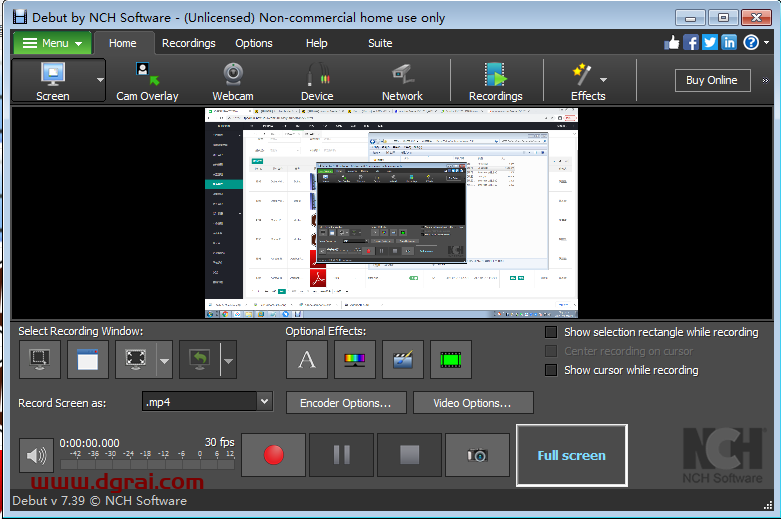Image resolution: width=781 pixels, height=519 pixels.
Task: Click the audio level meter bar
Action: click(147, 464)
